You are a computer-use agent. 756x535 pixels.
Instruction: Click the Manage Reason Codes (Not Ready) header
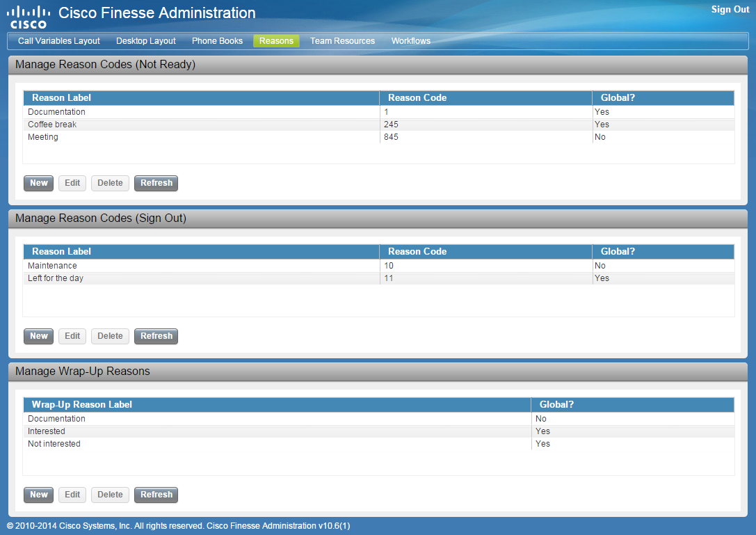378,65
